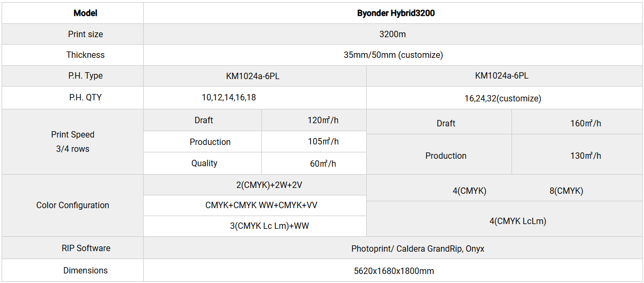Select the 130㎡/h production speed value
This screenshot has height=283, width=644.
(585, 156)
